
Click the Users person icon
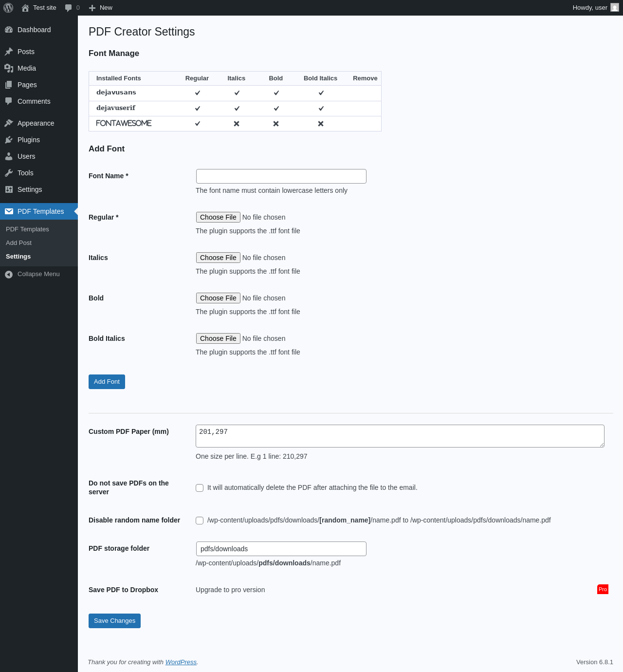[9, 156]
